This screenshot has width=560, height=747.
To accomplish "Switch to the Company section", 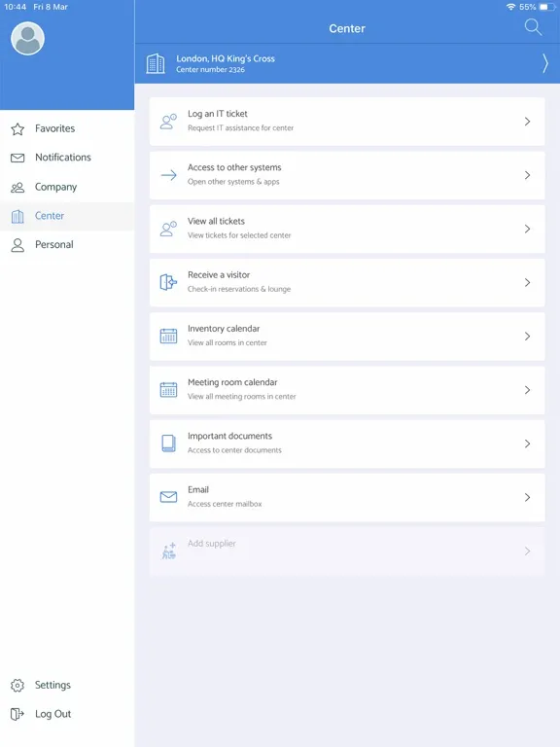I will pos(67,187).
